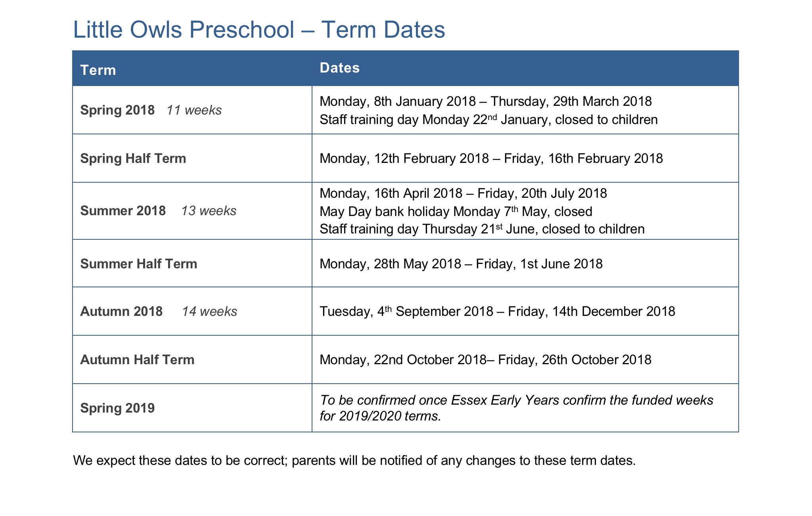Click the staff training 22nd January note

(488, 119)
